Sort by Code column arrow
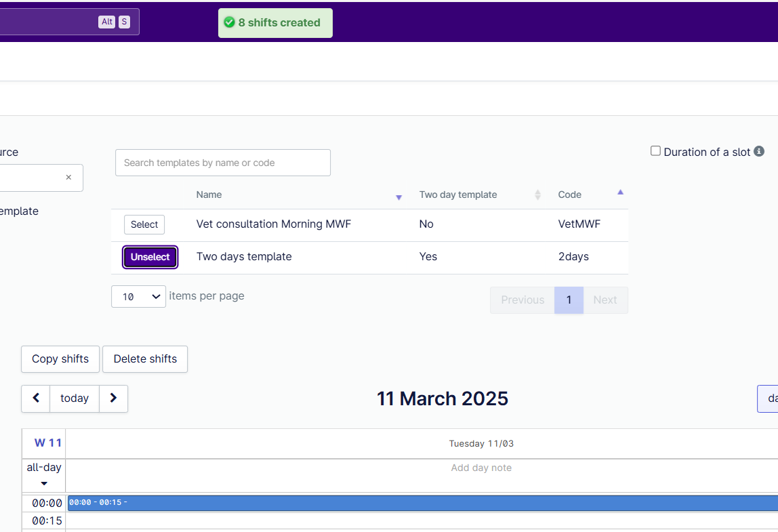778x532 pixels. (619, 192)
